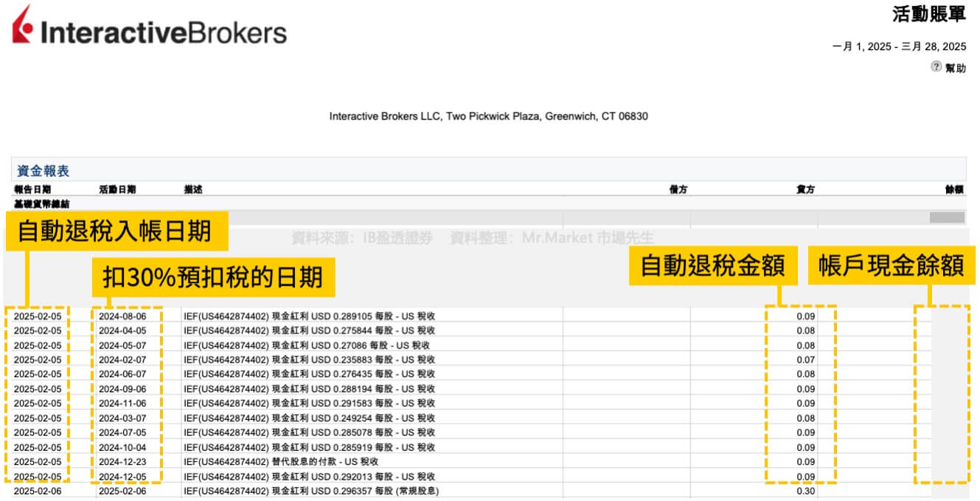The image size is (980, 501).
Task: Click activity date 2024-12-05
Action: [122, 476]
